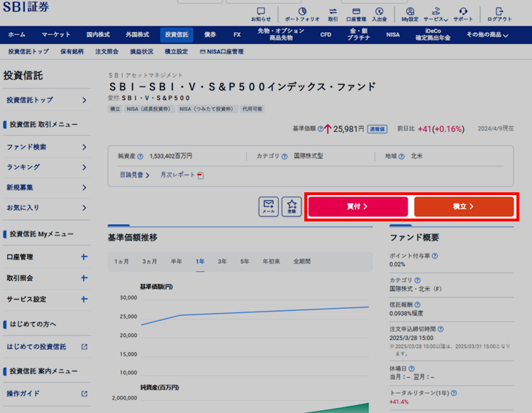Screen dimensions: 532x413
Task: Open ファンド検索 in the sidebar
Action: click(x=47, y=147)
